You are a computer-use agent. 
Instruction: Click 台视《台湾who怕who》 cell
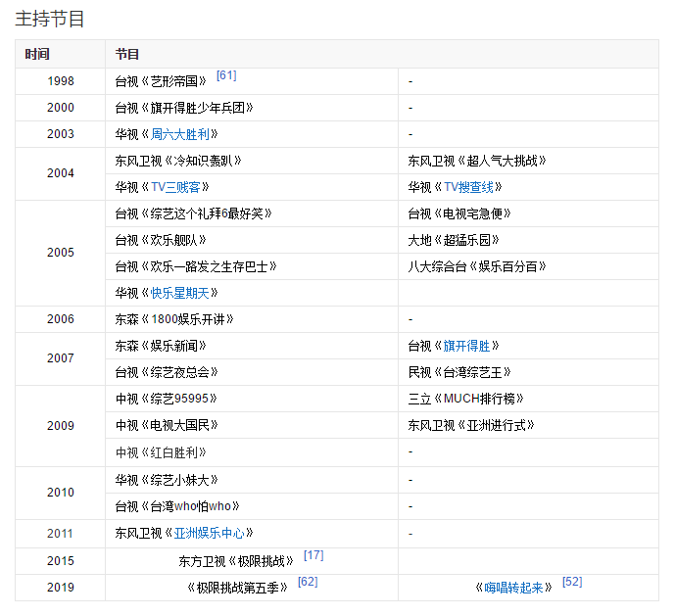point(252,506)
